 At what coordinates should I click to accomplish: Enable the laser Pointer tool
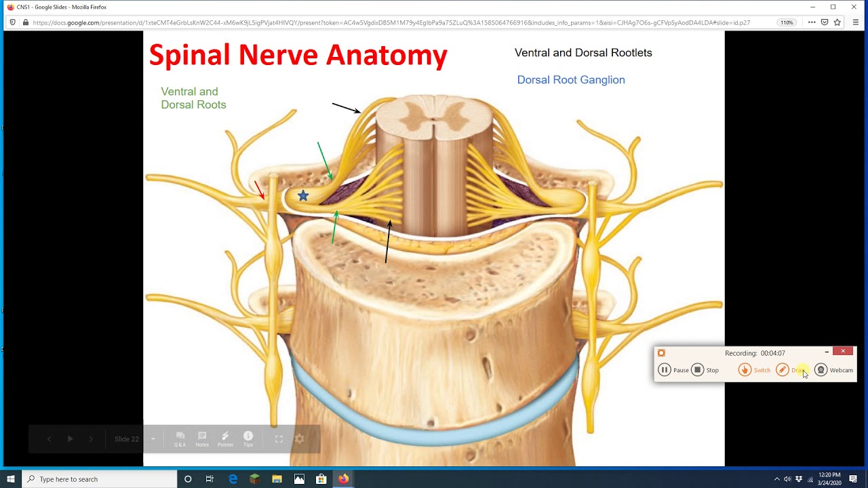coord(225,439)
